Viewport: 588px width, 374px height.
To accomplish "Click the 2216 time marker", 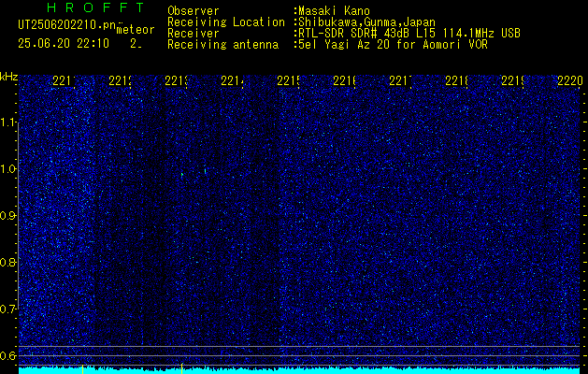I will click(x=345, y=80).
